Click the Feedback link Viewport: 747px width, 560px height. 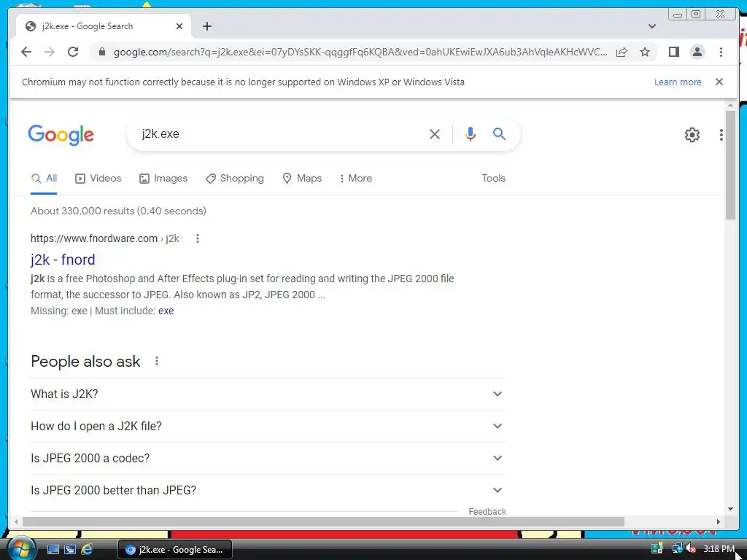[x=487, y=511]
